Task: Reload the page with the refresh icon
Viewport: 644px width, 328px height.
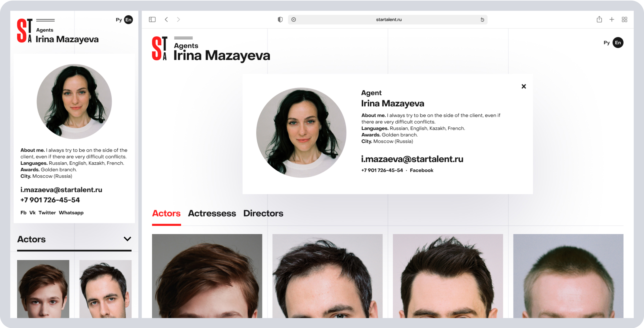Action: [482, 20]
